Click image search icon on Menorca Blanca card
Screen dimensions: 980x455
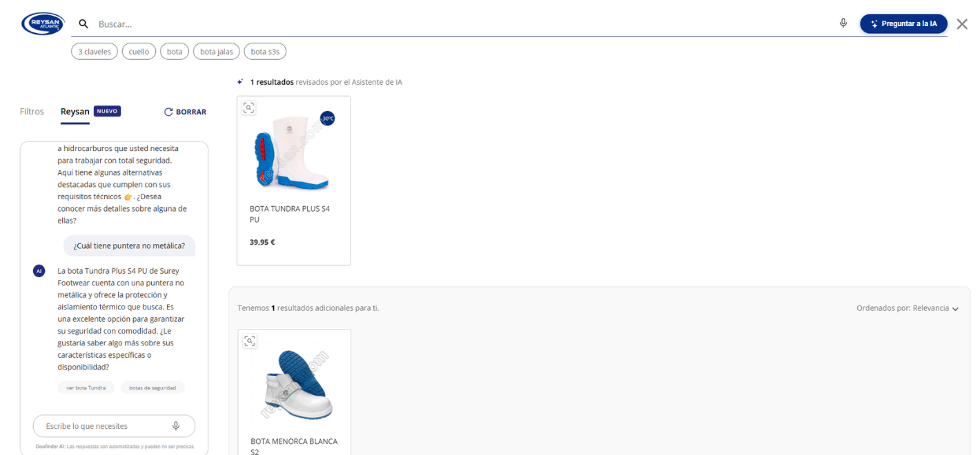pos(250,341)
